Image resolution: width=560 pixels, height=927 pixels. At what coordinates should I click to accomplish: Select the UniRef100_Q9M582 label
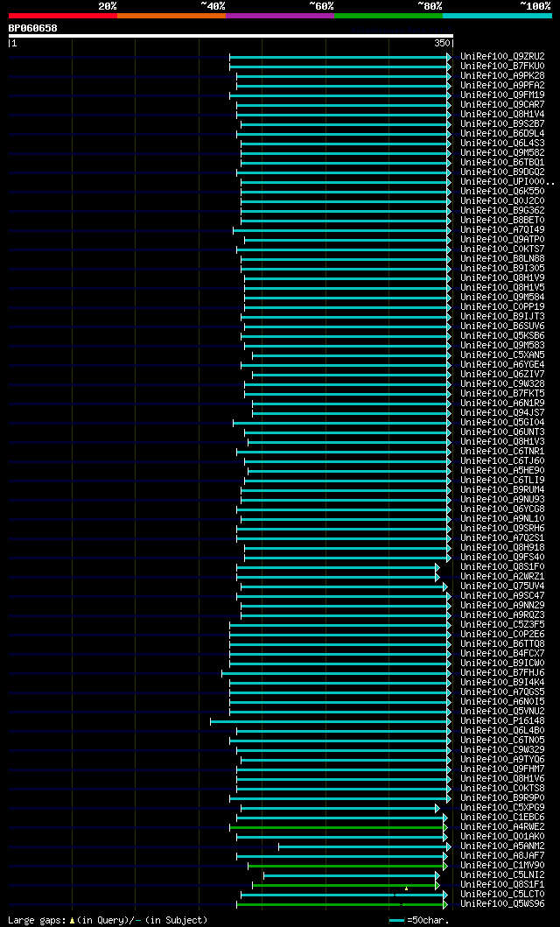tap(503, 153)
